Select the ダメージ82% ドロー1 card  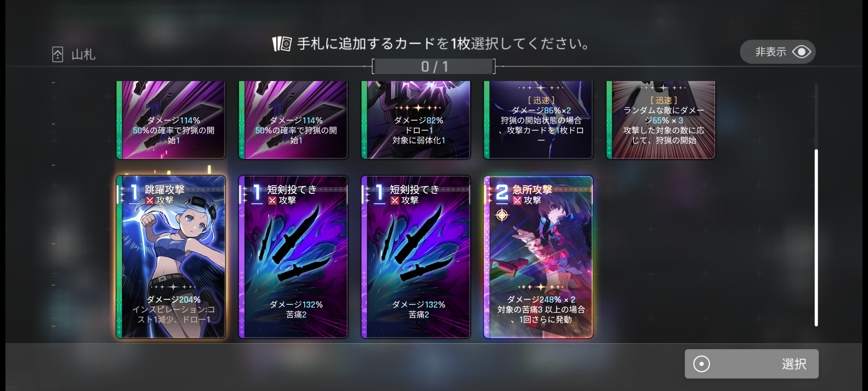pyautogui.click(x=415, y=120)
